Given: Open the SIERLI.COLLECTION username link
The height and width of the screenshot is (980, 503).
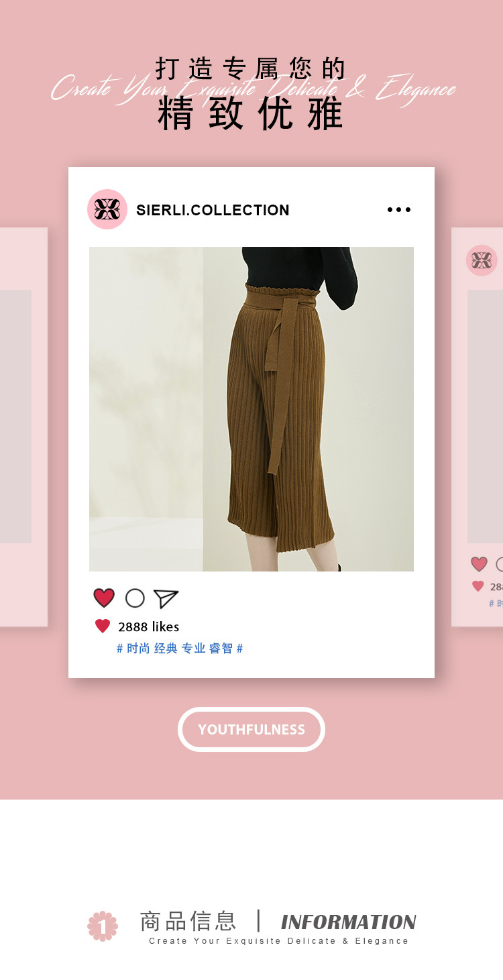Looking at the screenshot, I should tap(213, 210).
